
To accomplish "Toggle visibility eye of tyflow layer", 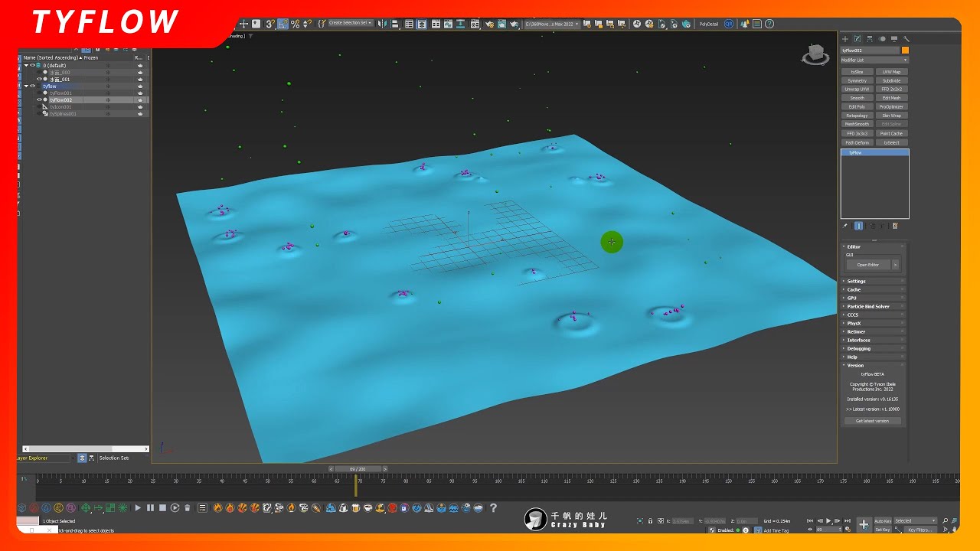I will [x=32, y=86].
